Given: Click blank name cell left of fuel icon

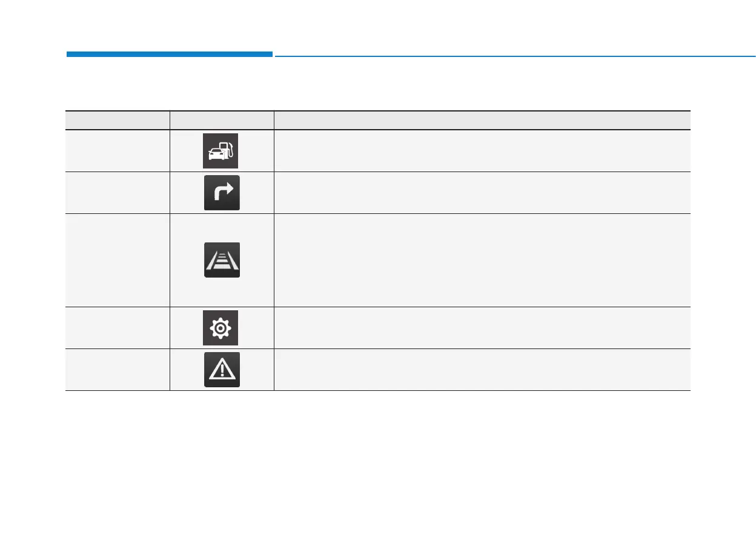Looking at the screenshot, I should (118, 151).
